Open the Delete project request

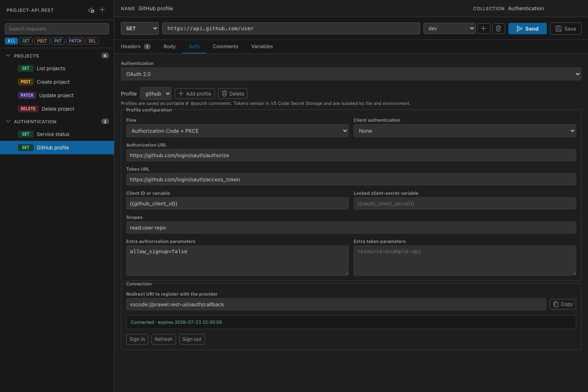[x=57, y=109]
